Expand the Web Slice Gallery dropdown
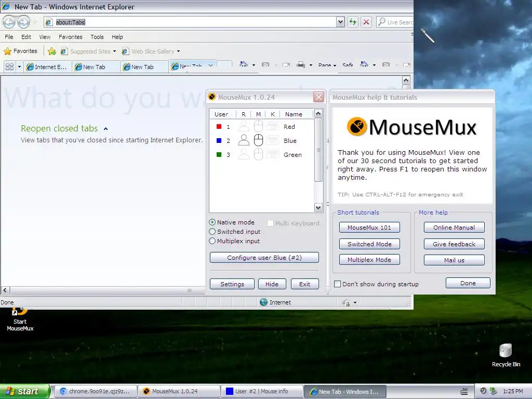The image size is (532, 399). 179,51
